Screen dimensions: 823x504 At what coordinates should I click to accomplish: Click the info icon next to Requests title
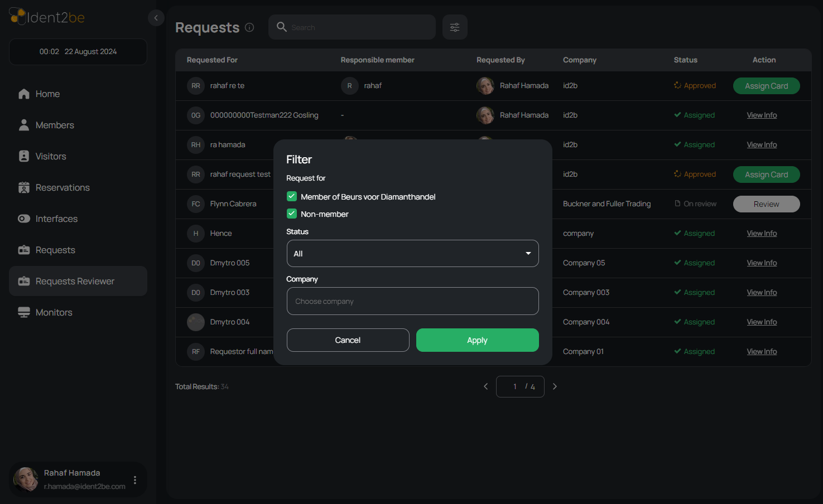click(249, 27)
